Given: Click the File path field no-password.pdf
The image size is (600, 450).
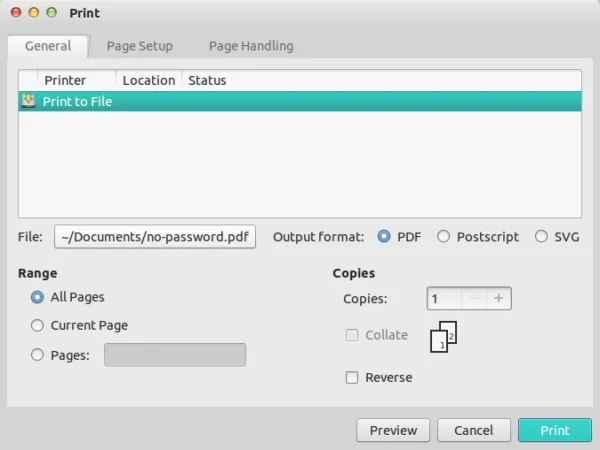Looking at the screenshot, I should tap(155, 237).
